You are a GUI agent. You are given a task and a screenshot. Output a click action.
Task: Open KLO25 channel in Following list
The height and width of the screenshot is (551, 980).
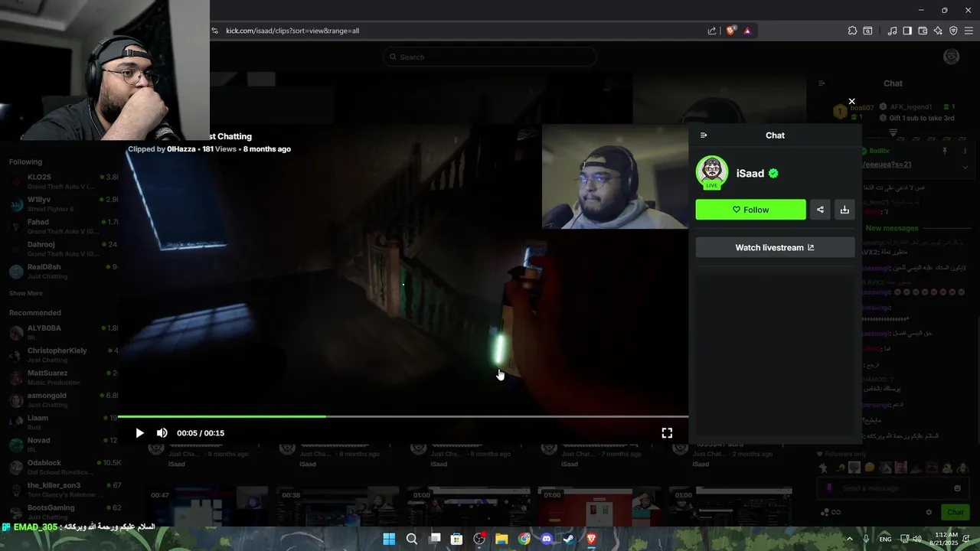click(61, 181)
